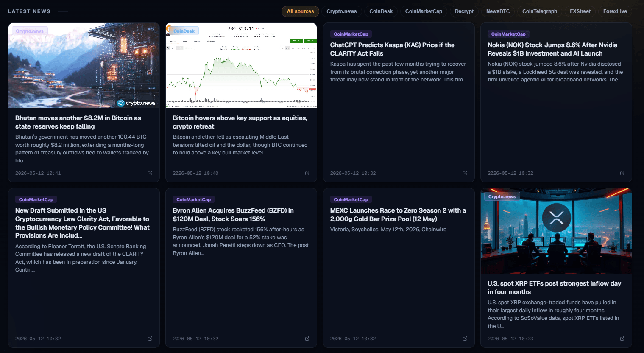Image resolution: width=644 pixels, height=353 pixels.
Task: Click Crypto.news badge on Bhutan image
Action: tap(30, 31)
